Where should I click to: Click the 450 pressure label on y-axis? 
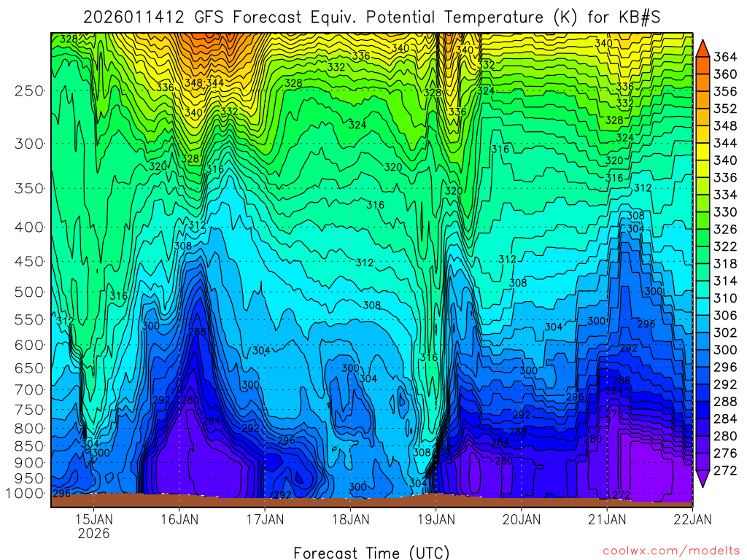29,262
